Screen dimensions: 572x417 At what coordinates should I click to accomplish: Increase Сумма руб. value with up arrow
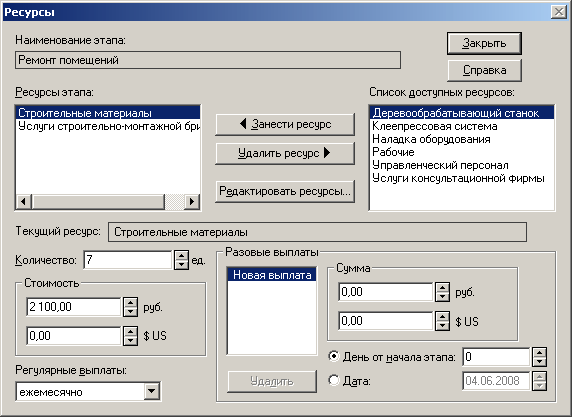(442, 287)
